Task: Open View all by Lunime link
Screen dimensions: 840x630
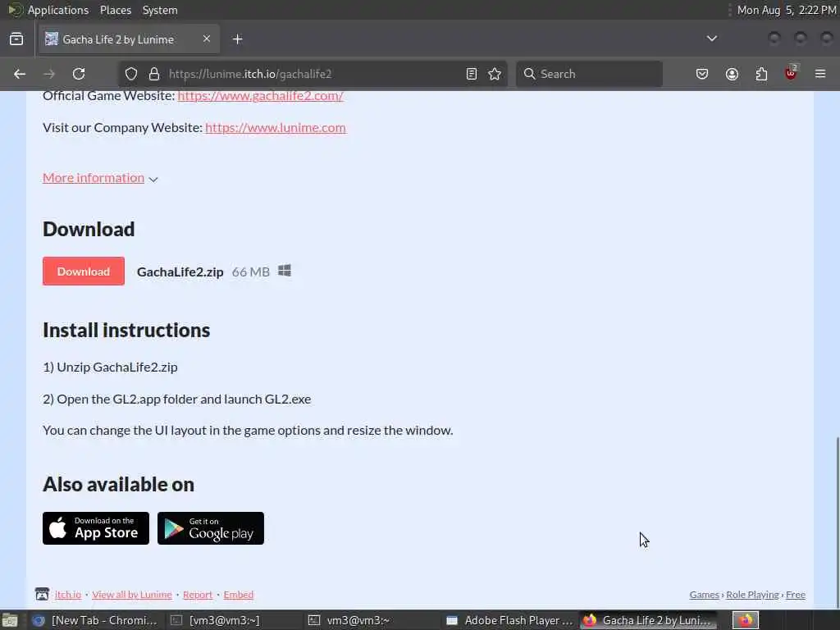Action: point(132,595)
